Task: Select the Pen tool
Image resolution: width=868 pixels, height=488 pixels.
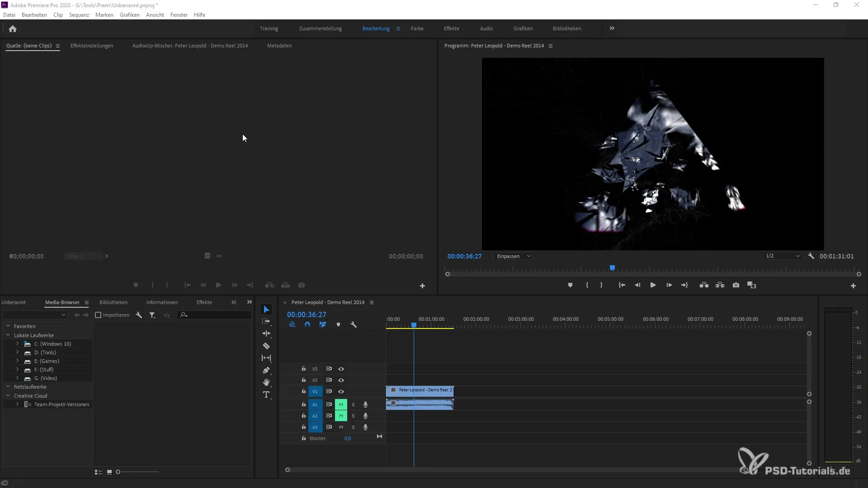Action: coord(266,371)
